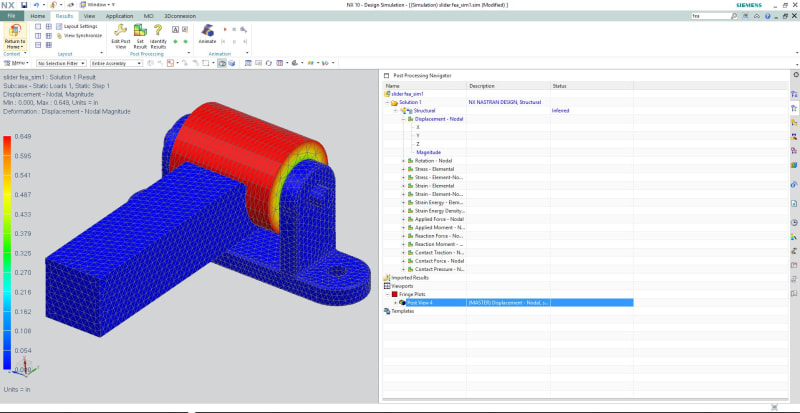Click Edit Post View wrench icon
Screen dimensions: 800x413
[121, 30]
